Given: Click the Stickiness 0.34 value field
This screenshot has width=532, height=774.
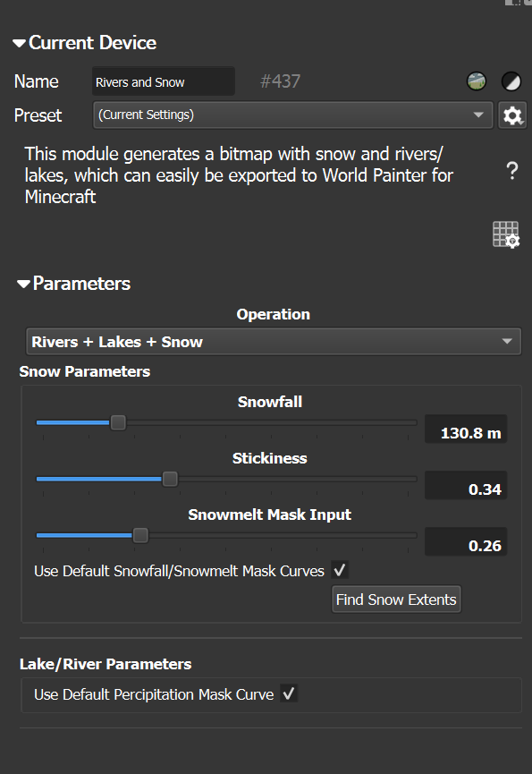Looking at the screenshot, I should (x=466, y=485).
